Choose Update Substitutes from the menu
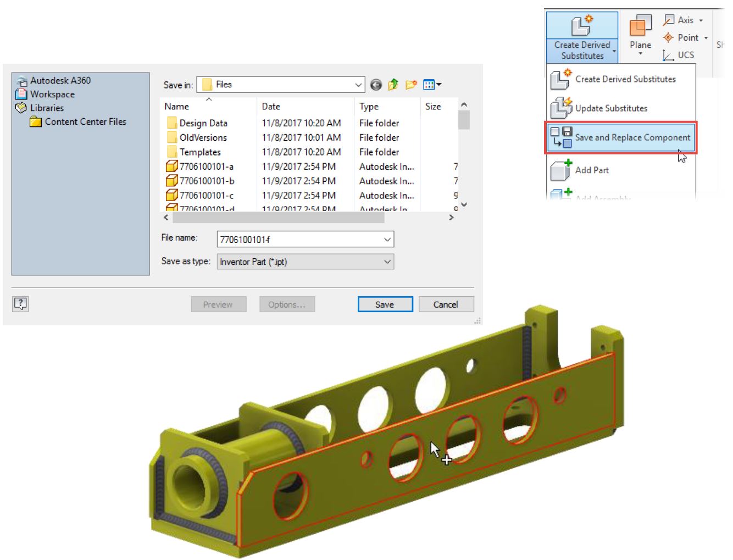The height and width of the screenshot is (560, 733). 610,108
